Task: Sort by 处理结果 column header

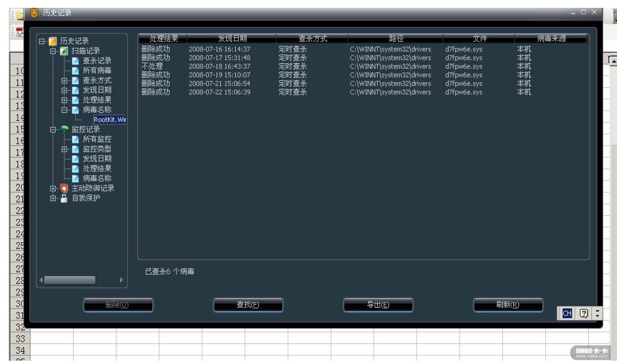Action: point(163,39)
